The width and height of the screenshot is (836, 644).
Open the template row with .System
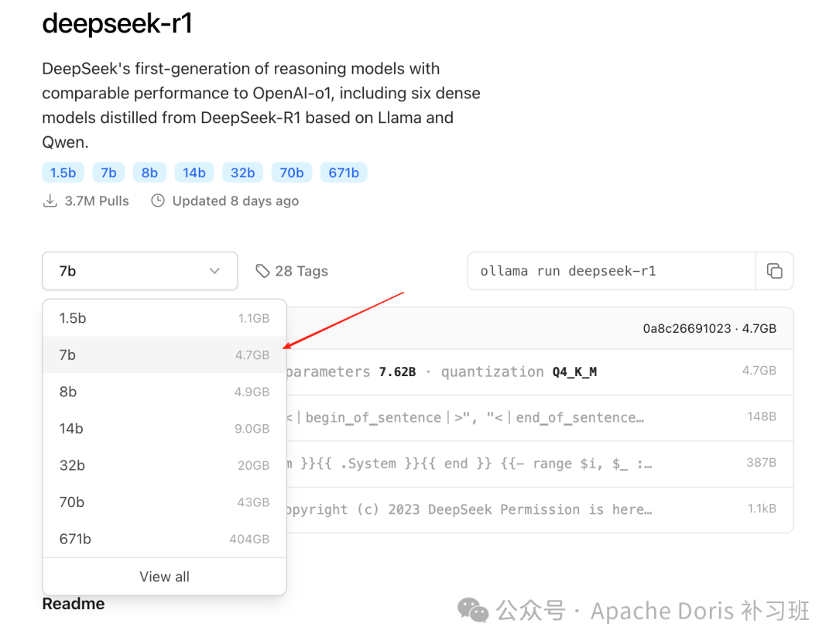540,464
